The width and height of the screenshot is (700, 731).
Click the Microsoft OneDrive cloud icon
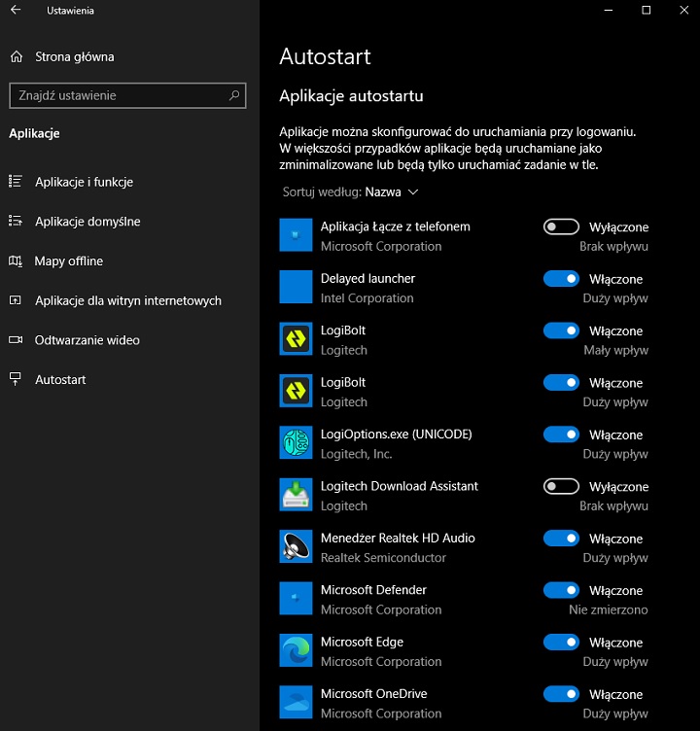coord(295,703)
